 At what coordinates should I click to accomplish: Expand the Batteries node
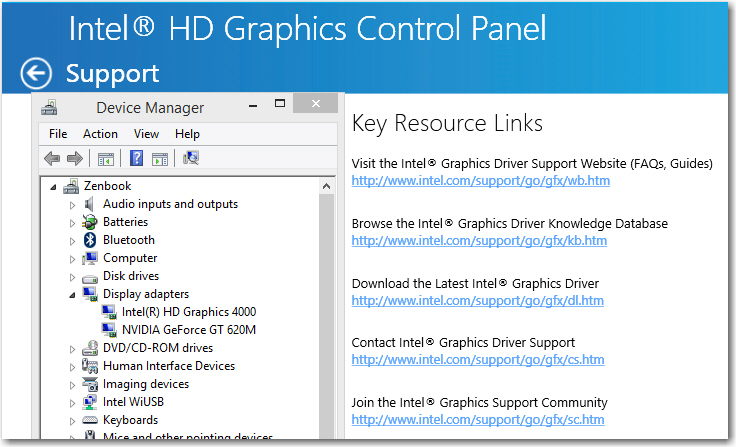[72, 223]
